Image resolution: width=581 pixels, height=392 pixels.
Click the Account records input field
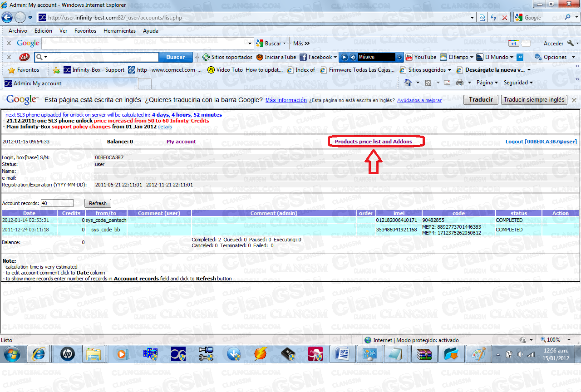coord(58,203)
